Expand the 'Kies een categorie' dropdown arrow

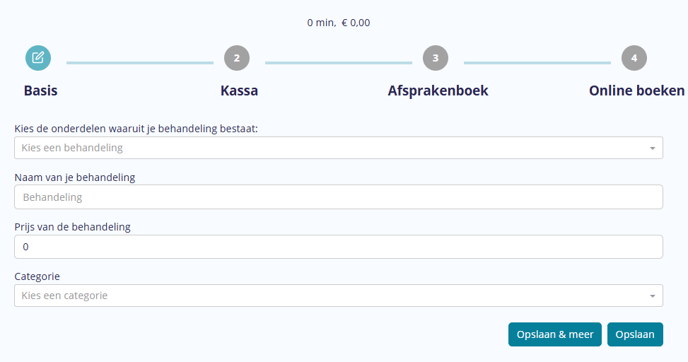click(652, 296)
